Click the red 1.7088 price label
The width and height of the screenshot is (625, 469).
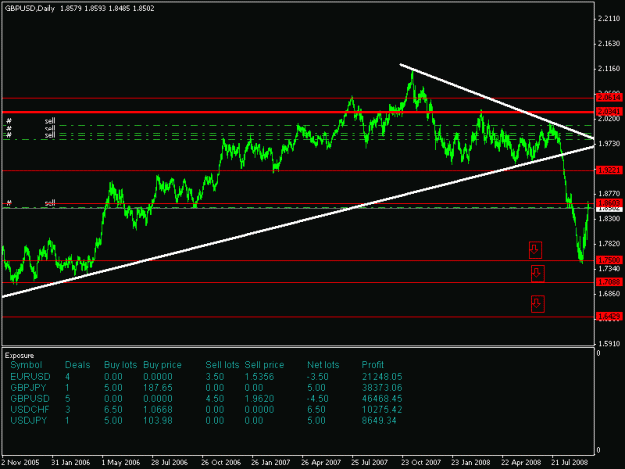609,282
